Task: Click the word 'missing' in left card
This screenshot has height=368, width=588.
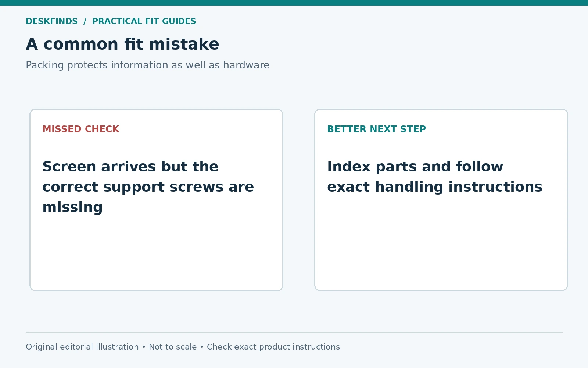Action: click(x=72, y=207)
